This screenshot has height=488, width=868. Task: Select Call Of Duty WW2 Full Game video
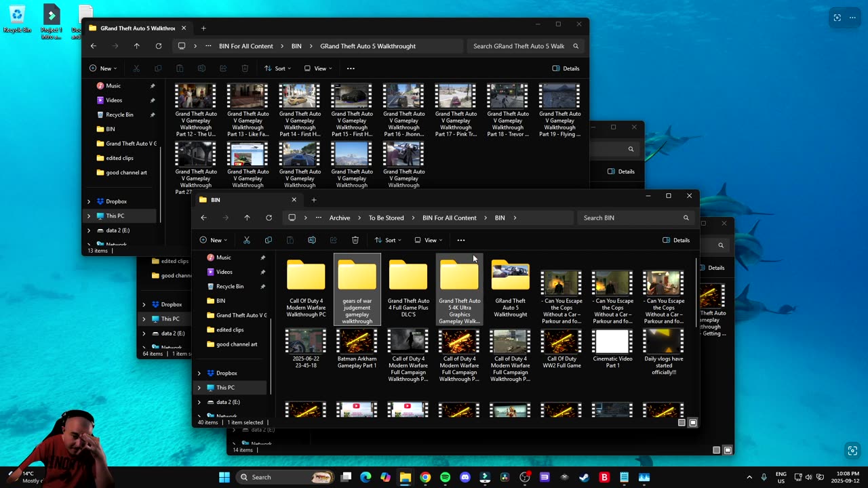[x=561, y=349]
